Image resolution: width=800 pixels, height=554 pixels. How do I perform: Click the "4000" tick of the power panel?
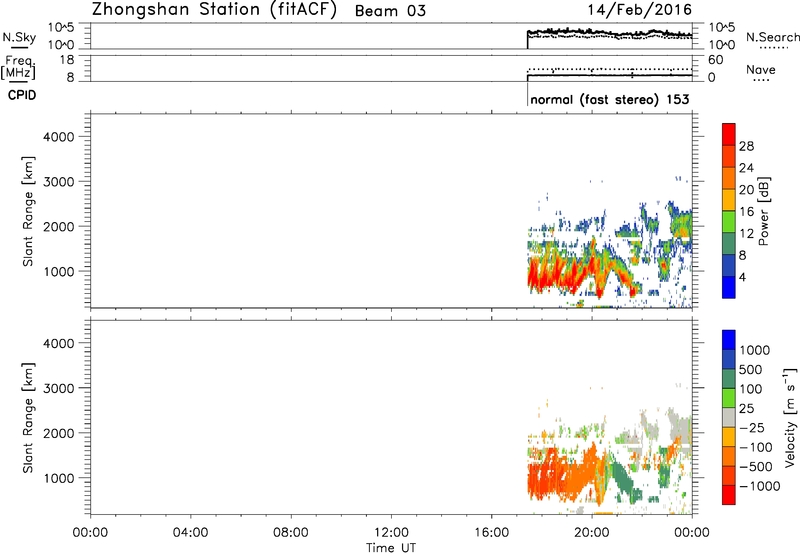point(59,137)
